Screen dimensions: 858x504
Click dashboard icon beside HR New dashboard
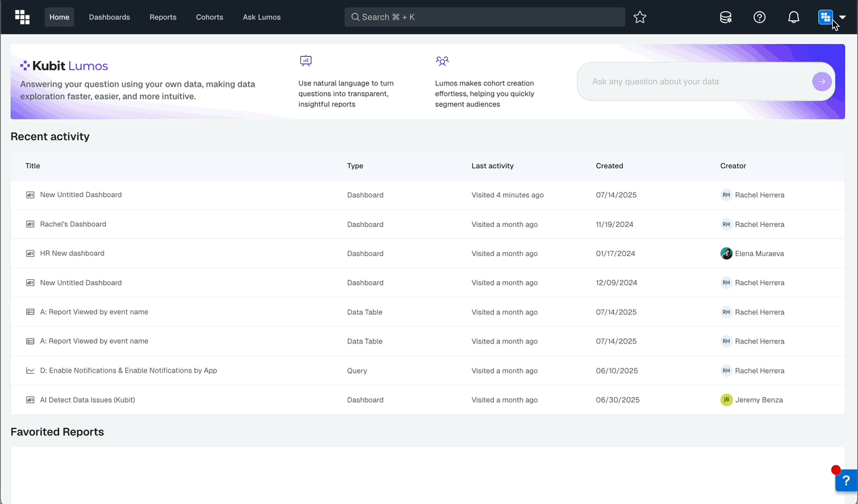coord(30,253)
